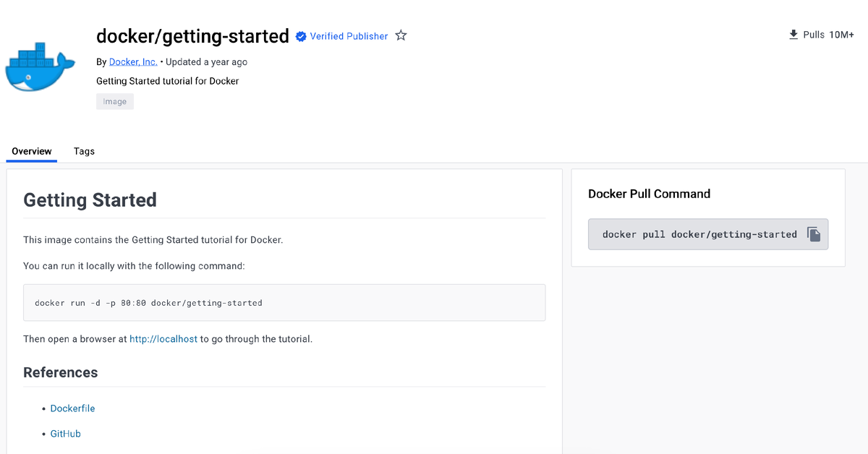Click the docker pull docker/getting-started text field
Screen dimensions: 868x454
click(x=699, y=234)
